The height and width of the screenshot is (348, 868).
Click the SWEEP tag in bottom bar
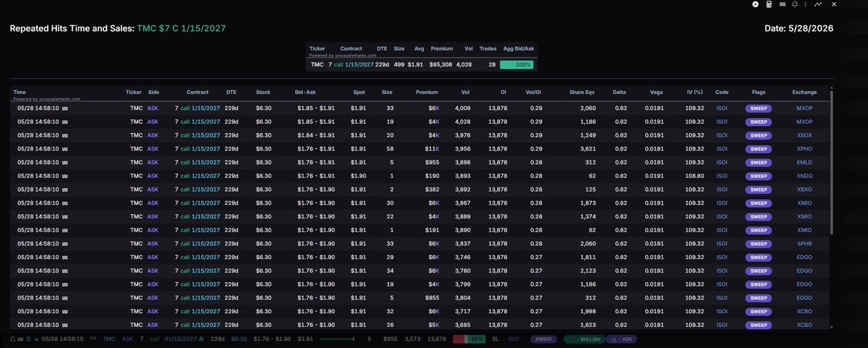point(543,339)
